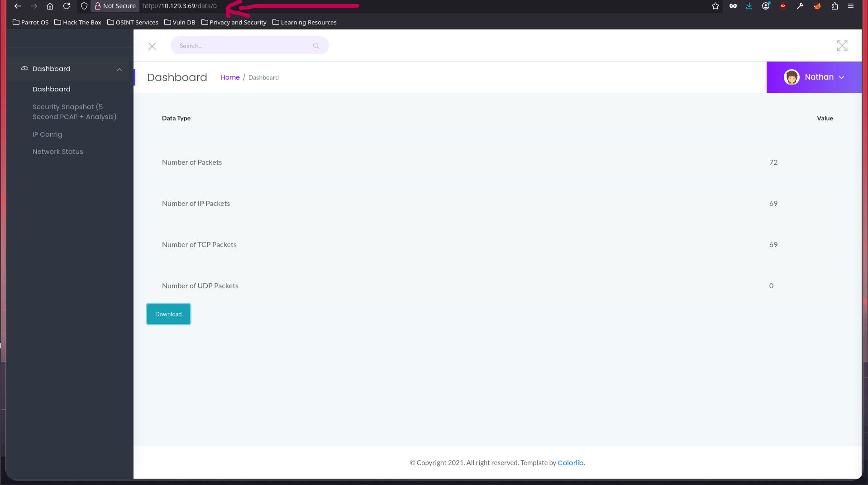Open the Colorlib footer link
The width and height of the screenshot is (868, 485).
[571, 462]
